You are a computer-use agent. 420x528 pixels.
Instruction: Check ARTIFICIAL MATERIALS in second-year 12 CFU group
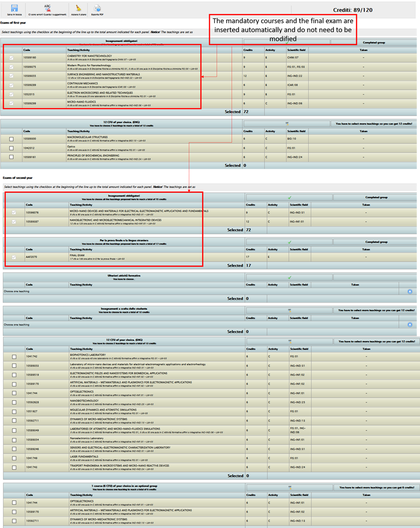click(14, 384)
